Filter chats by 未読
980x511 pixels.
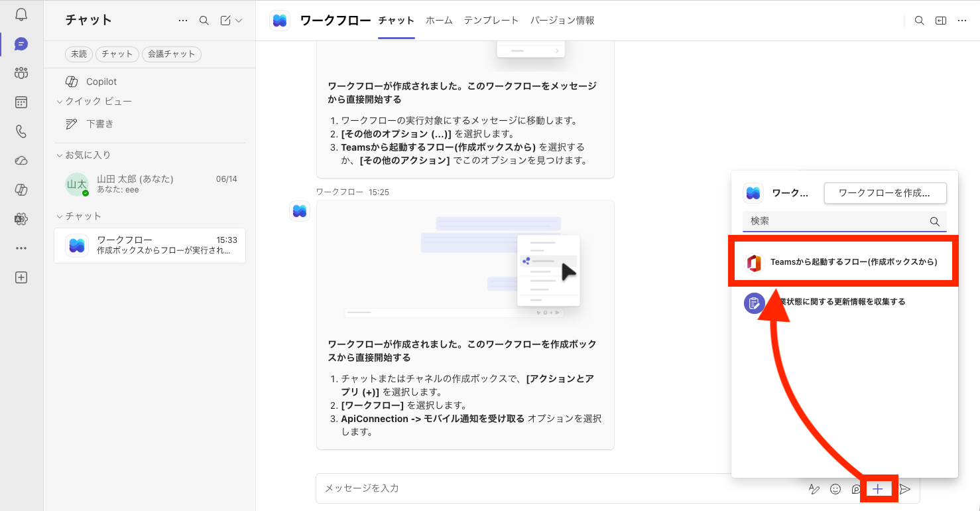click(79, 54)
